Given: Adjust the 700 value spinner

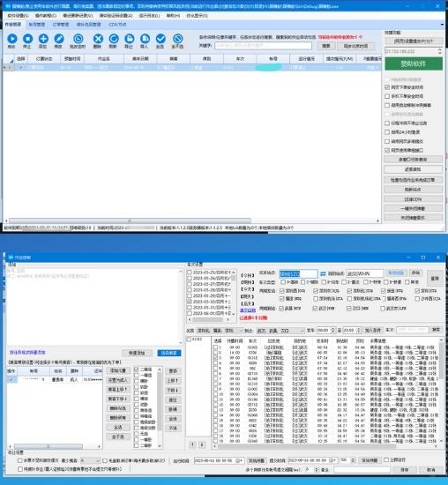Looking at the screenshot, I should [x=353, y=460].
